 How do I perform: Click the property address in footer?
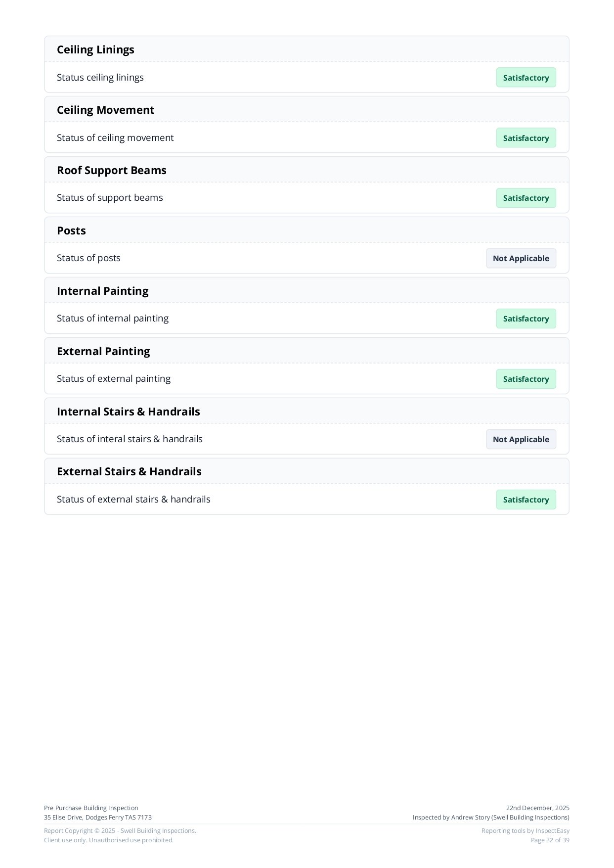98,817
